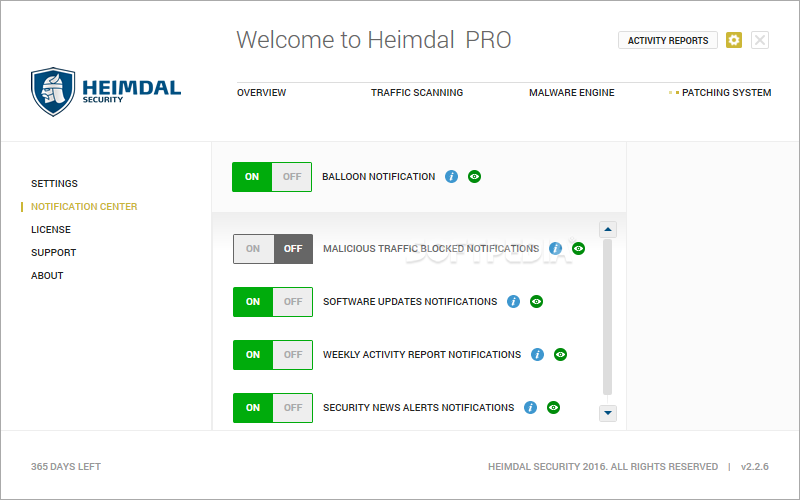Viewport: 800px width, 500px height.
Task: Close the Heimdal window
Action: coord(760,40)
